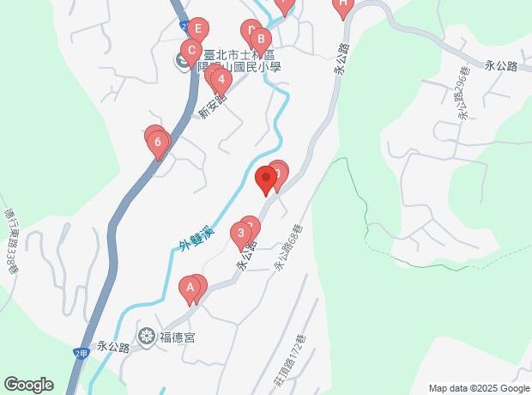Click the 新安路 road label
The image size is (532, 395).
coord(213,106)
